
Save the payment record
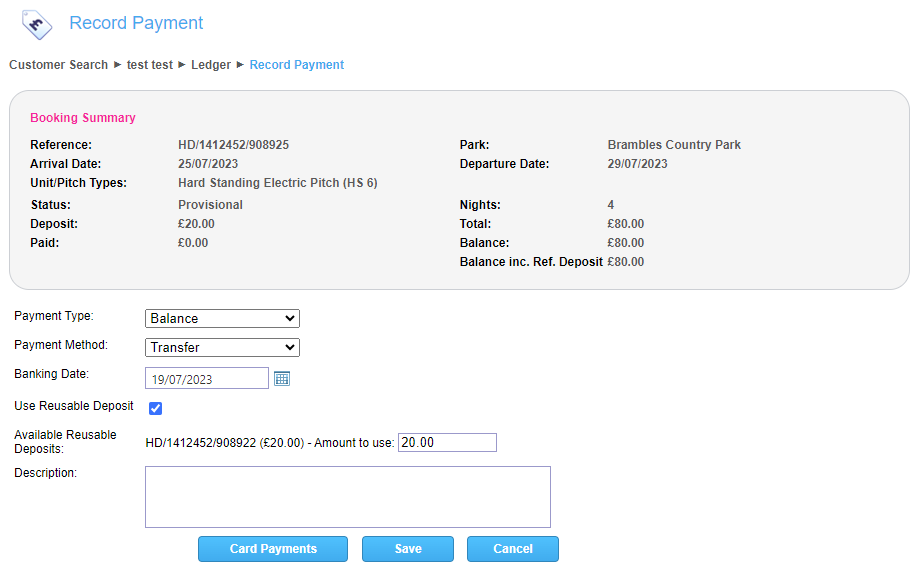[407, 549]
